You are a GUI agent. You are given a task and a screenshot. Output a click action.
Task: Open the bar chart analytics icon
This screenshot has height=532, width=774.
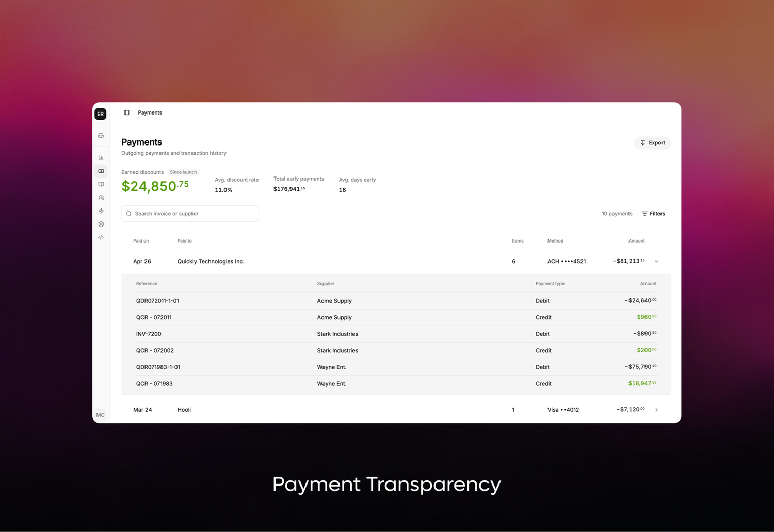pos(101,158)
